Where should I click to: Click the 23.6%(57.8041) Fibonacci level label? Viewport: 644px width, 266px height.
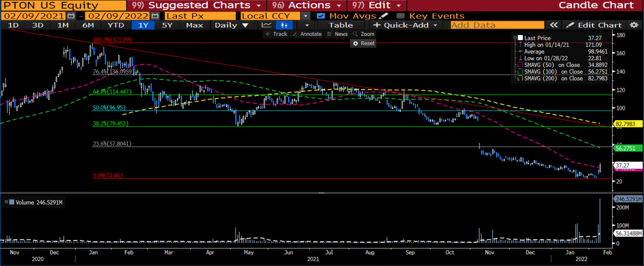(112, 144)
